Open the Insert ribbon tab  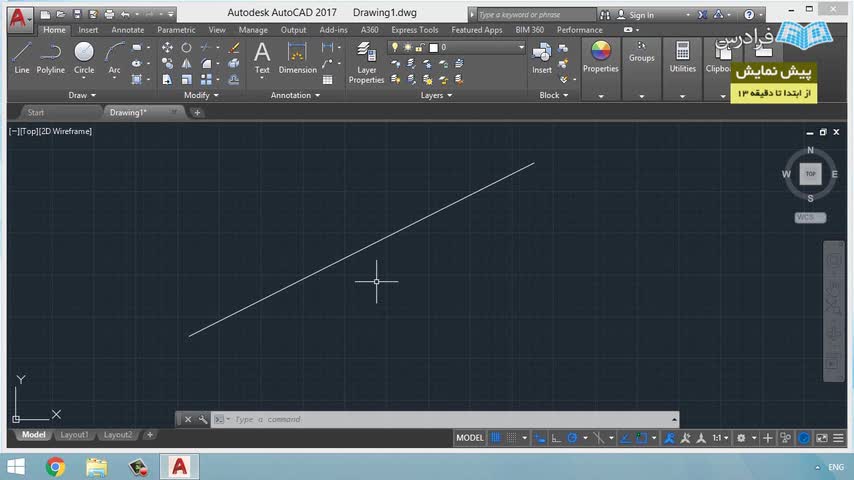click(x=88, y=30)
